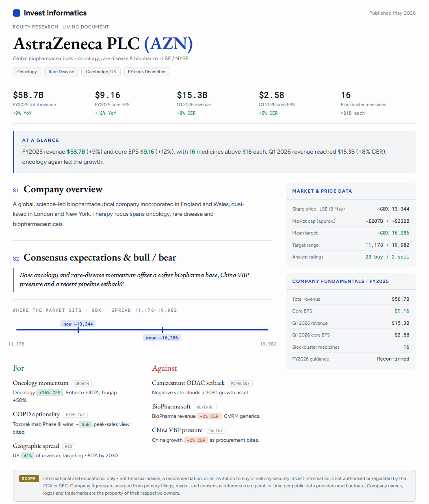Click the Target range value 11,178 / 19,982
Viewport: 429px width, 504px height.
click(387, 245)
